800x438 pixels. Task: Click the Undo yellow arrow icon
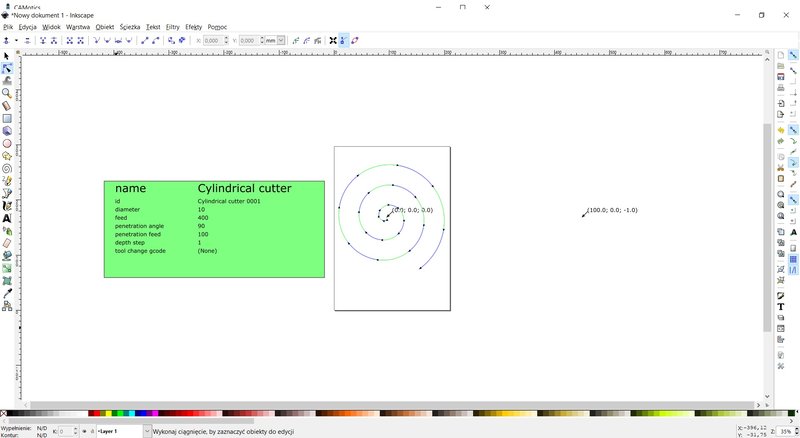(781, 131)
